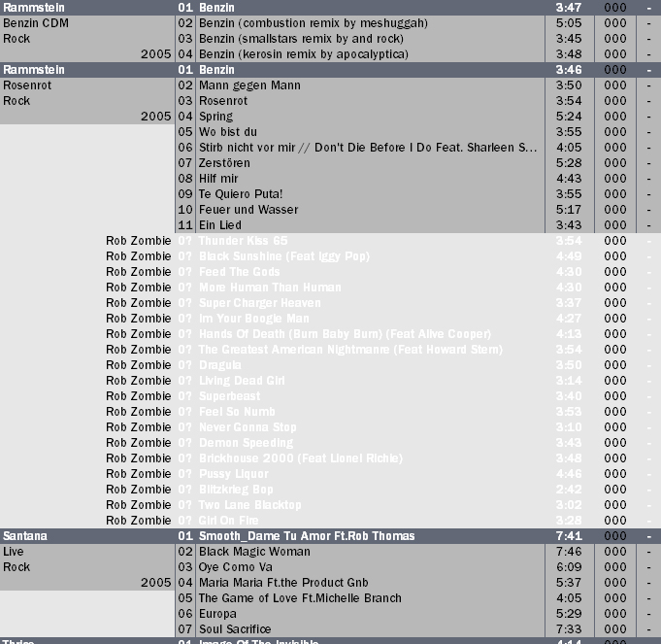This screenshot has height=644, width=661.
Task: Select Benzin (smallstars remix by and rock)
Action: point(301,39)
